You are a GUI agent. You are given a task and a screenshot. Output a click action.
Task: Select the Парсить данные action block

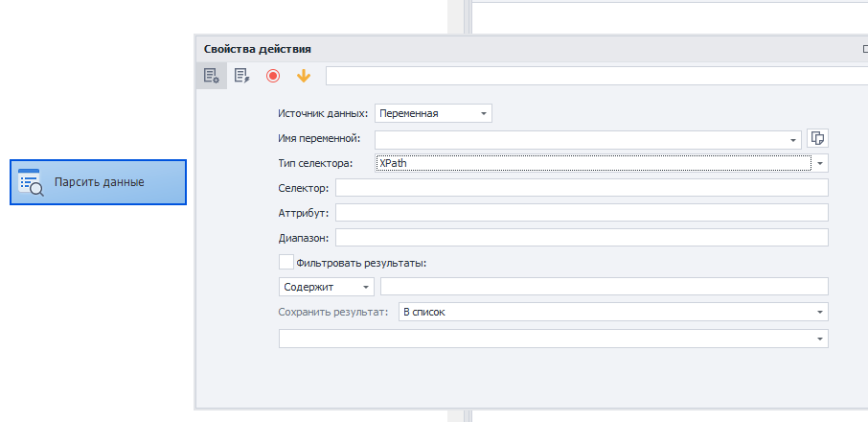98,182
